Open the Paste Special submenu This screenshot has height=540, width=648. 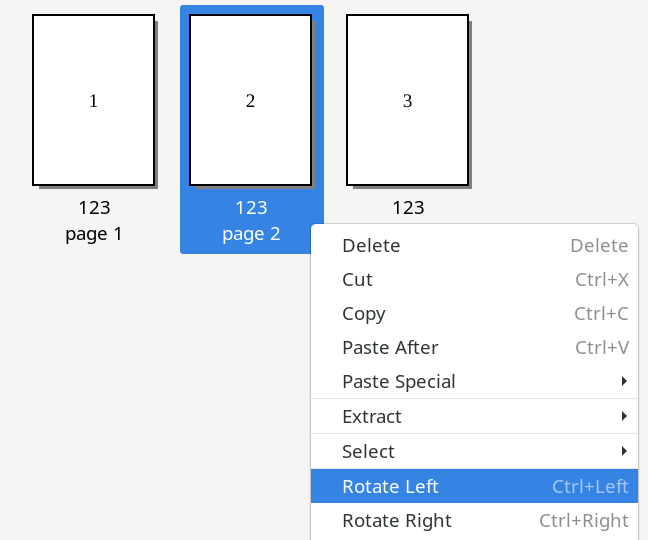pyautogui.click(x=399, y=382)
